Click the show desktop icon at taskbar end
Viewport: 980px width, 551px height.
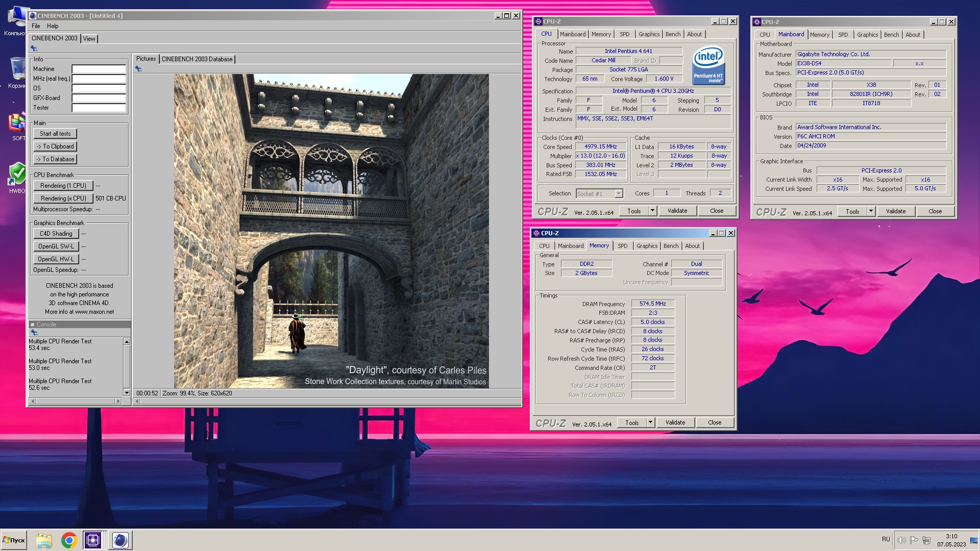tap(974, 540)
